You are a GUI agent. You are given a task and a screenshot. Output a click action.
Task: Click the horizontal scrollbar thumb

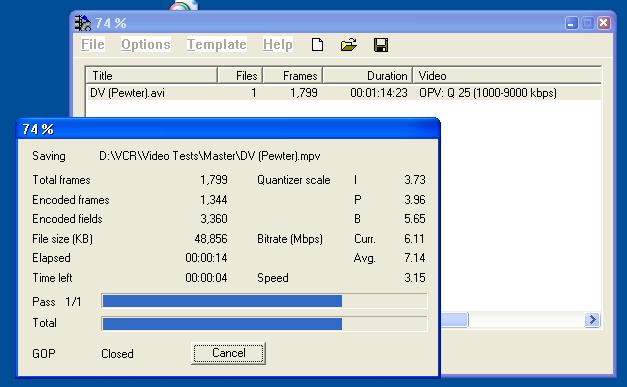(454, 320)
